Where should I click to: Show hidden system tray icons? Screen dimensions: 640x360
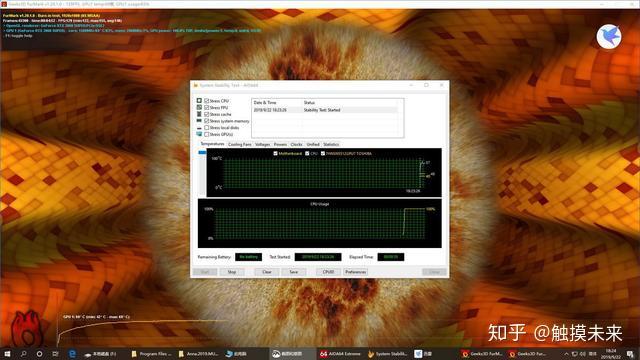566,354
